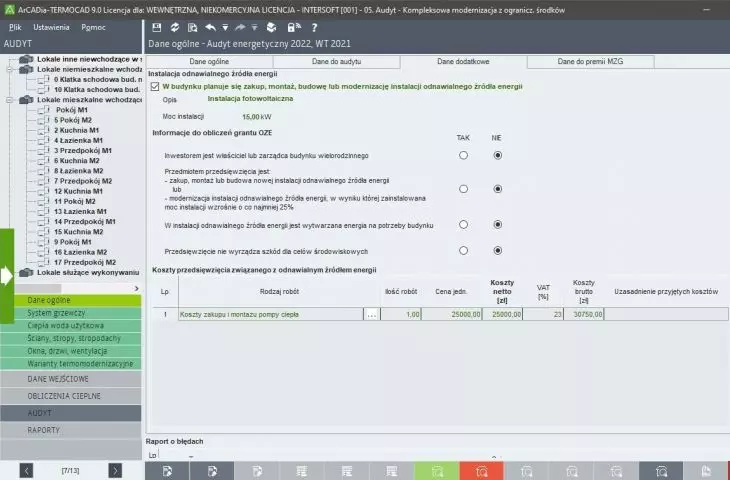Click the tree panel horizontal scrollbar thumb
This screenshot has width=730, height=480.
click(36, 289)
